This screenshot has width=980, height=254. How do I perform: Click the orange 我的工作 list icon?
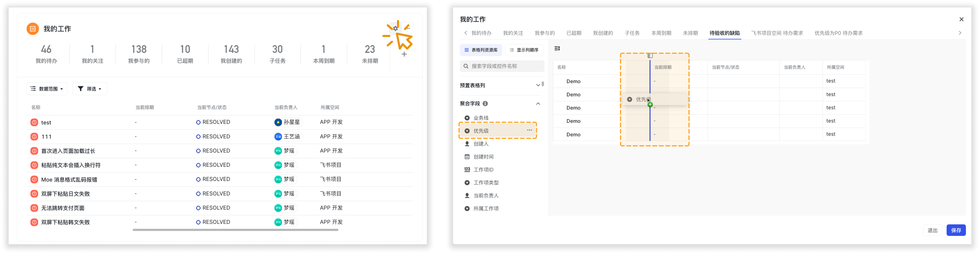(x=33, y=29)
